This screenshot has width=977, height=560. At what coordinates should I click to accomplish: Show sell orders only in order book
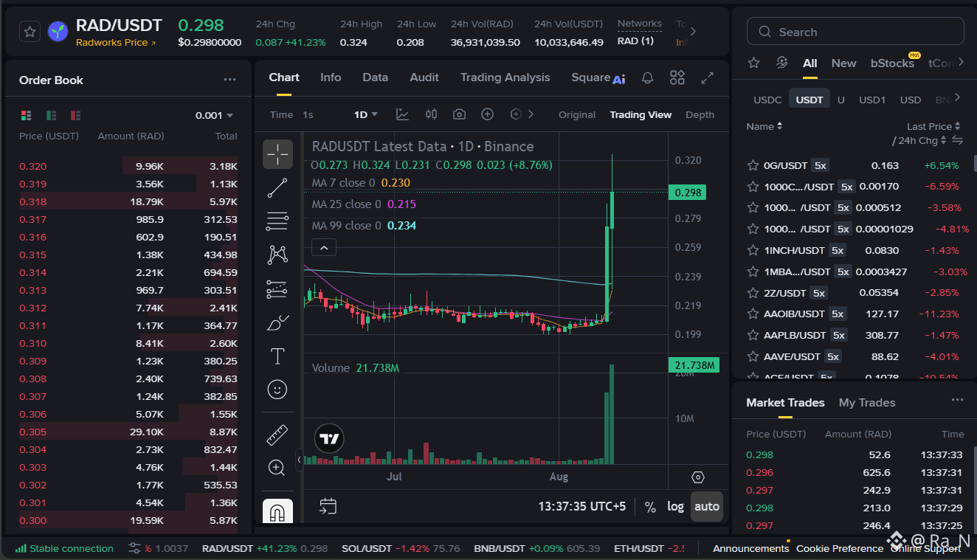75,115
